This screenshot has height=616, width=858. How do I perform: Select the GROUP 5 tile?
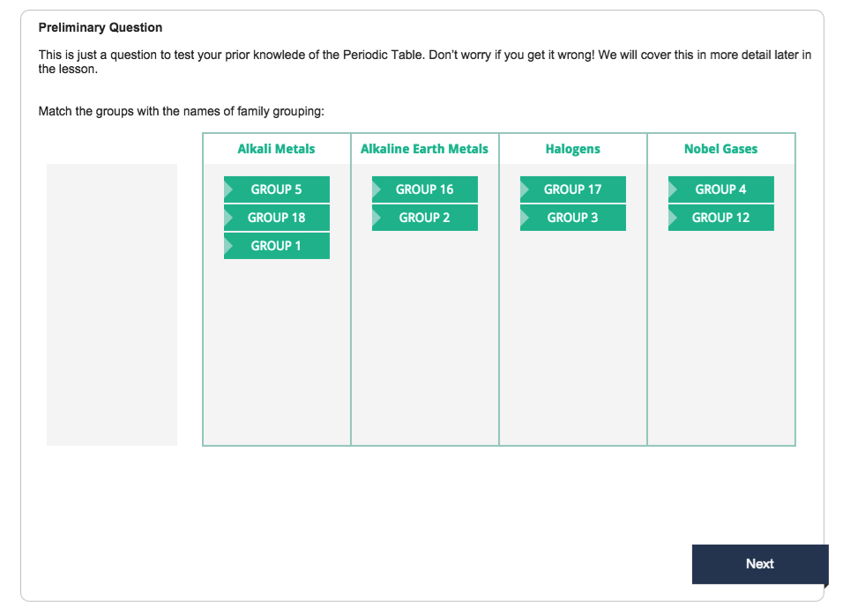[x=276, y=189]
